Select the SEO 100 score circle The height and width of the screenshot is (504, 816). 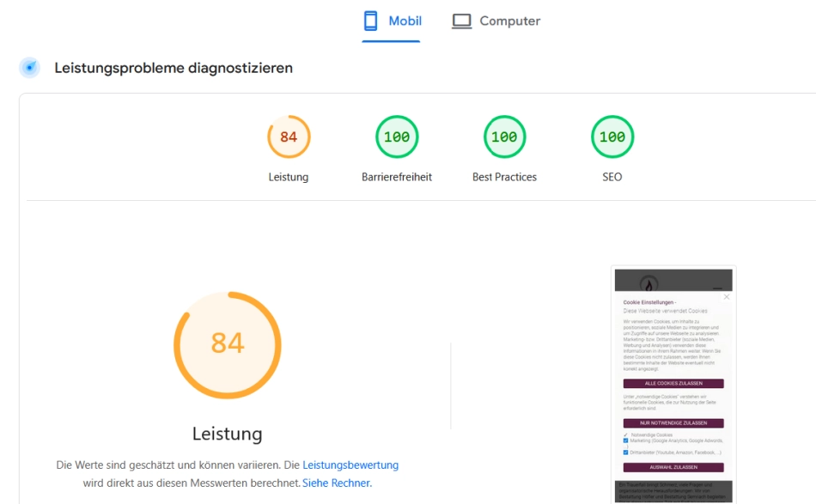(x=612, y=137)
